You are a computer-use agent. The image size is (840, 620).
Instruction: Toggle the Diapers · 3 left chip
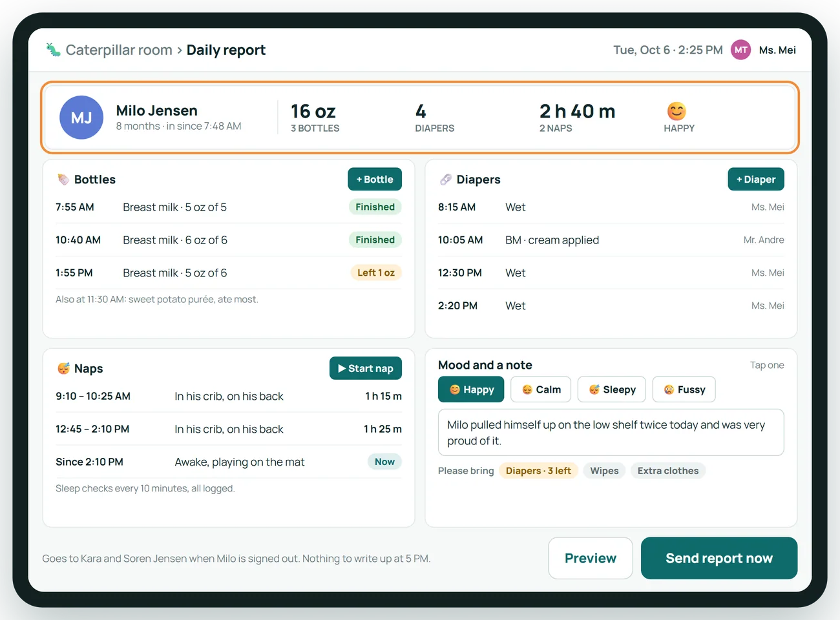click(x=538, y=471)
